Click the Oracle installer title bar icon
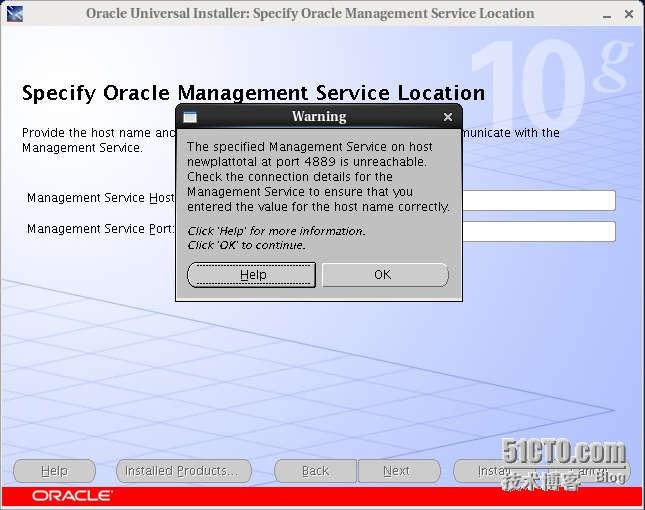Image resolution: width=645 pixels, height=510 pixels. [15, 14]
